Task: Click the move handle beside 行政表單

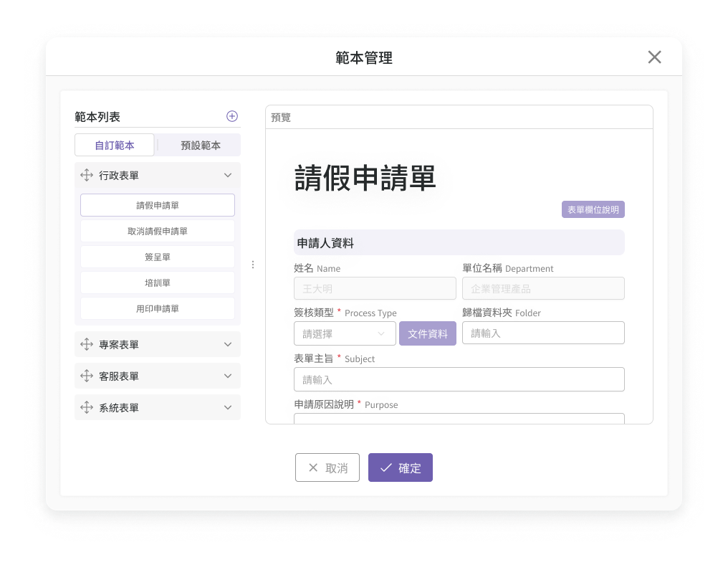Action: 86,175
